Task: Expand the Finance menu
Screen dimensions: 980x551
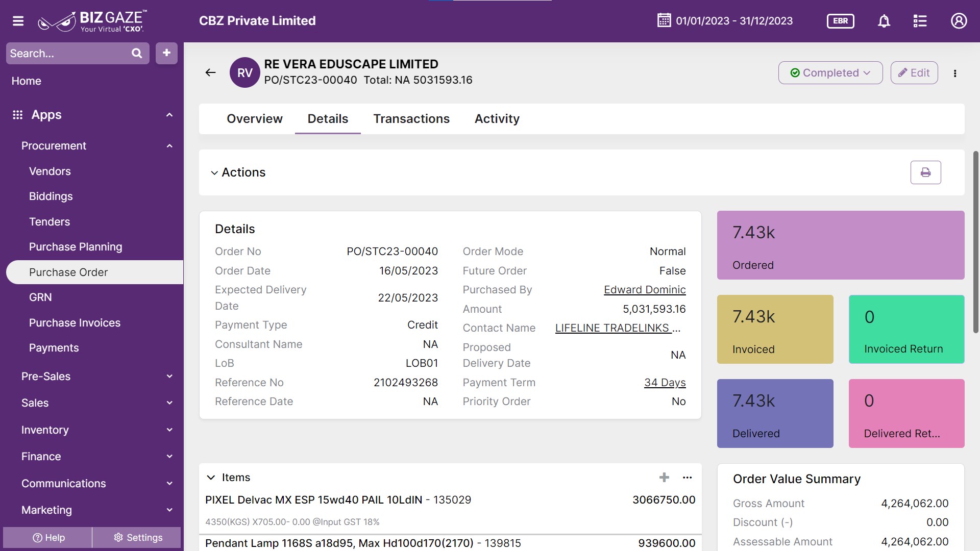Action: coord(169,457)
